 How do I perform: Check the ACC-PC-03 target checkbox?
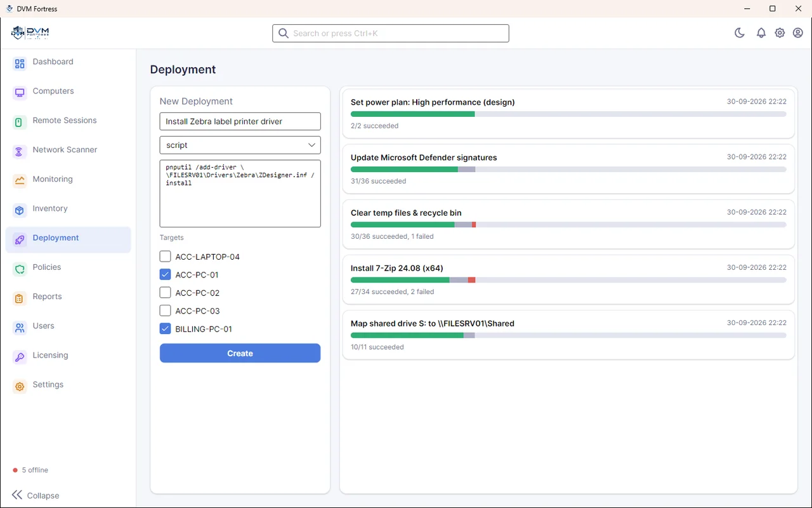coord(165,311)
